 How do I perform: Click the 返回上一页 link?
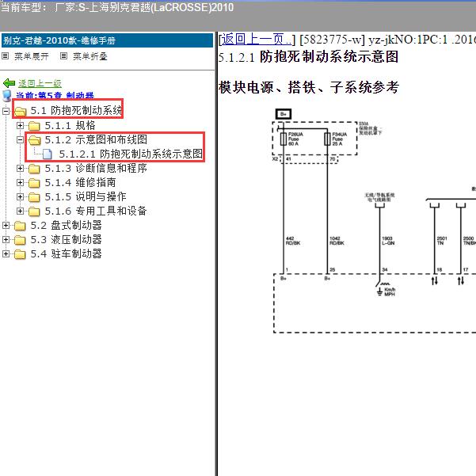pos(257,40)
